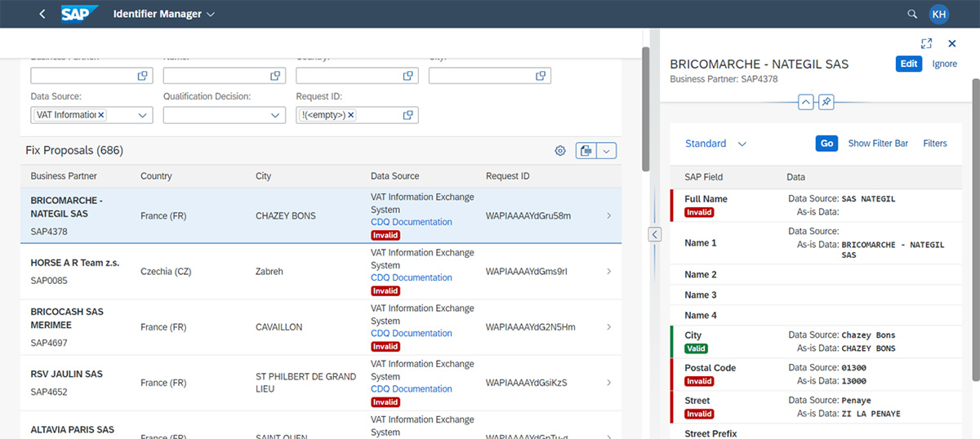Select the Postal Code field row
Image resolution: width=980 pixels, height=439 pixels.
coord(817,375)
